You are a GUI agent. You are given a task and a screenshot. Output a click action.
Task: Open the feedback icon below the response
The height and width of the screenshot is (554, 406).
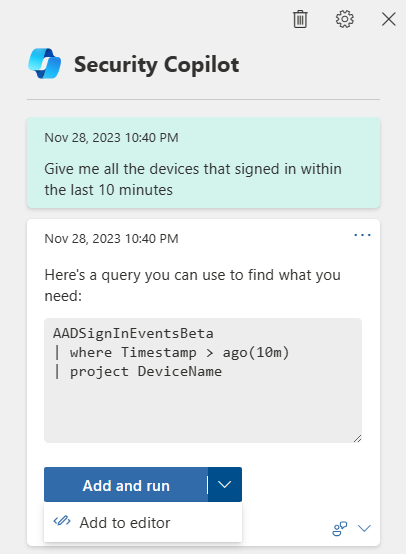coord(340,529)
